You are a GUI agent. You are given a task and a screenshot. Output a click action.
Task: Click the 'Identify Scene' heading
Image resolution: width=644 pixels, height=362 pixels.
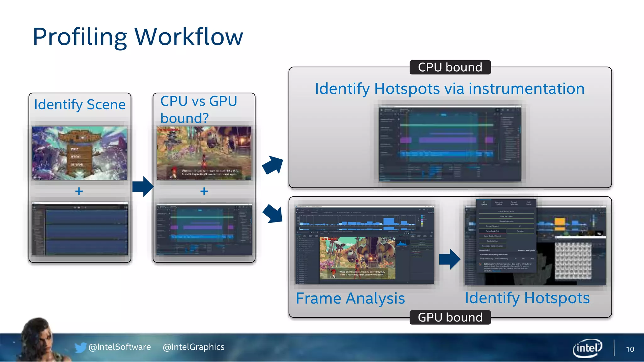80,105
